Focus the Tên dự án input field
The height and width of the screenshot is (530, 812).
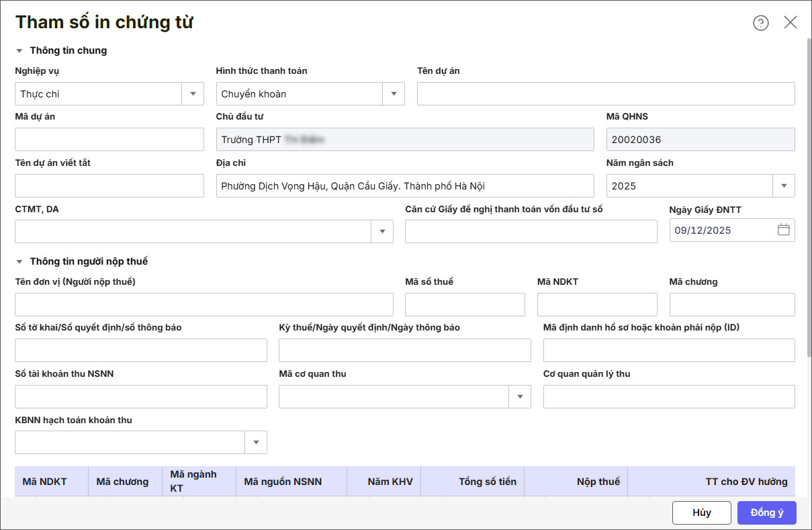[x=605, y=94]
